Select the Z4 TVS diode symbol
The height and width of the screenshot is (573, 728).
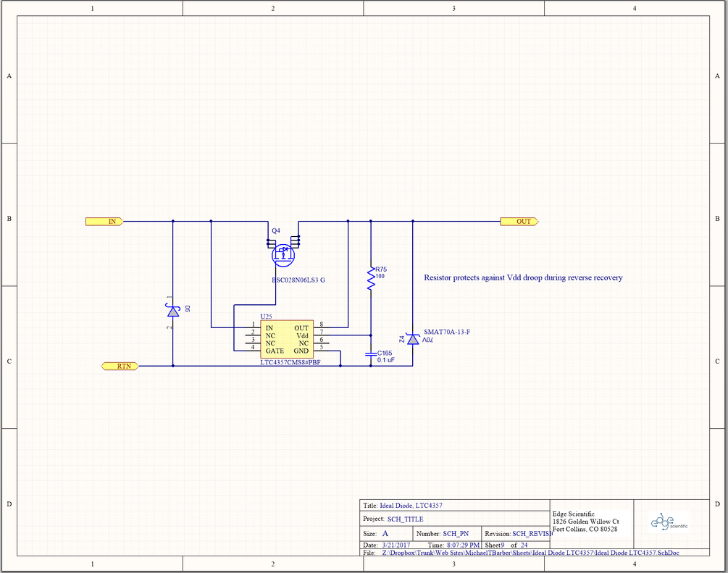(412, 340)
